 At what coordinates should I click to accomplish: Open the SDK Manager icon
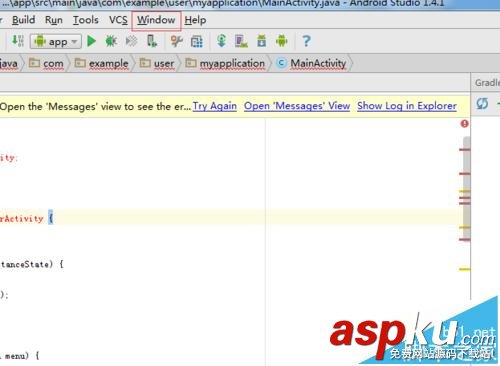[262, 41]
